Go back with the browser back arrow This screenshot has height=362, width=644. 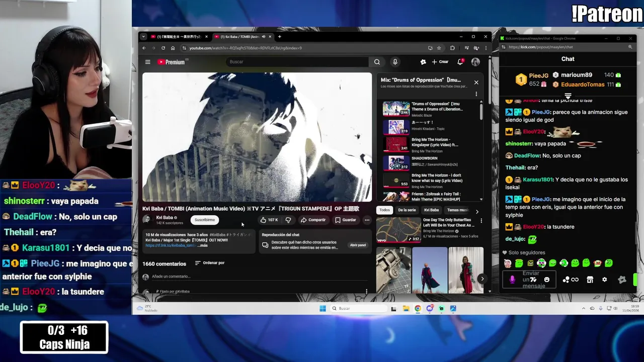click(144, 48)
